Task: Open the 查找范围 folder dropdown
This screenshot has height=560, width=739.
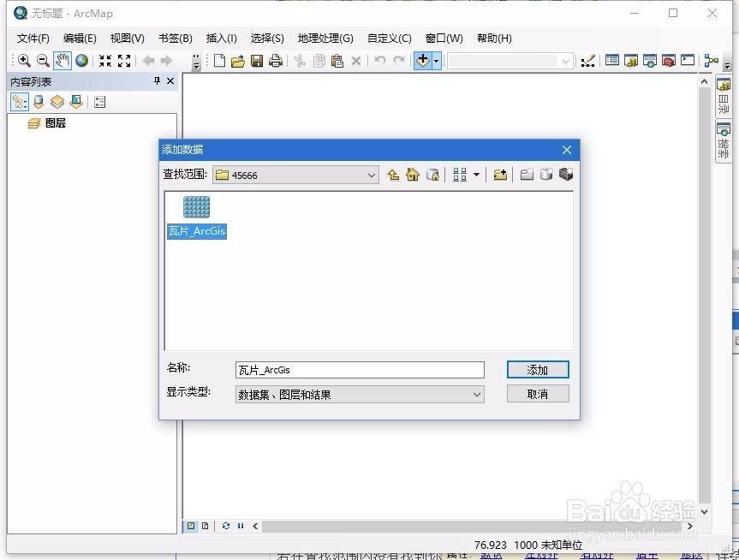Action: pyautogui.click(x=371, y=175)
